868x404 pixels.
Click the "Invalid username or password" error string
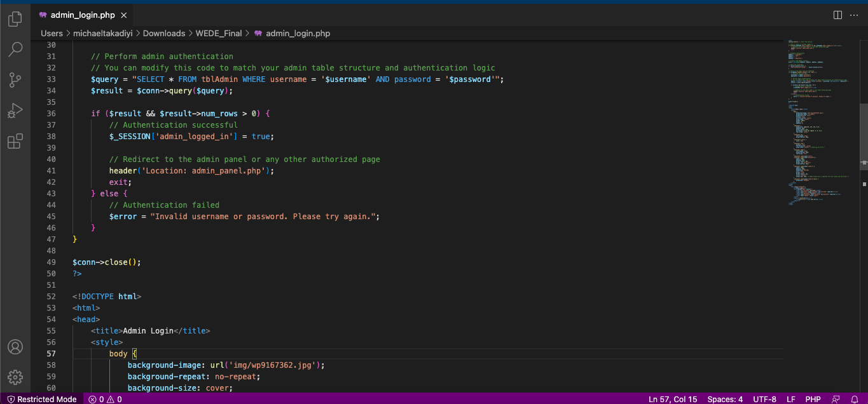pos(262,217)
